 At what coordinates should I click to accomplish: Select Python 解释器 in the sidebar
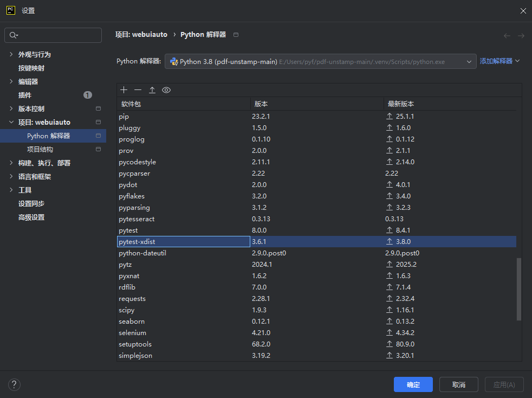(53, 136)
